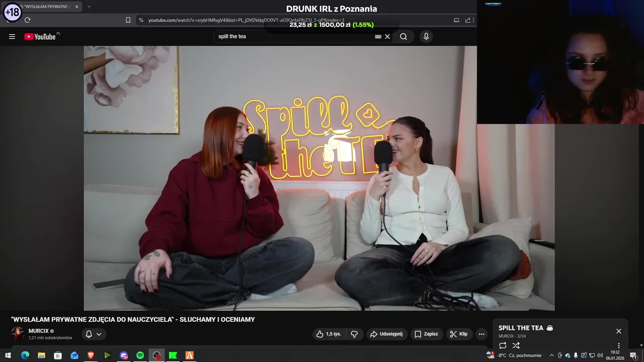Open Discord from the taskbar
The width and height of the screenshot is (644, 362).
[x=124, y=355]
